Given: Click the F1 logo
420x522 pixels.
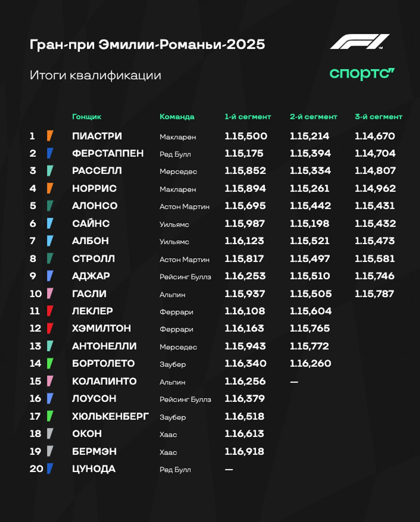Looking at the screenshot, I should pyautogui.click(x=360, y=42).
